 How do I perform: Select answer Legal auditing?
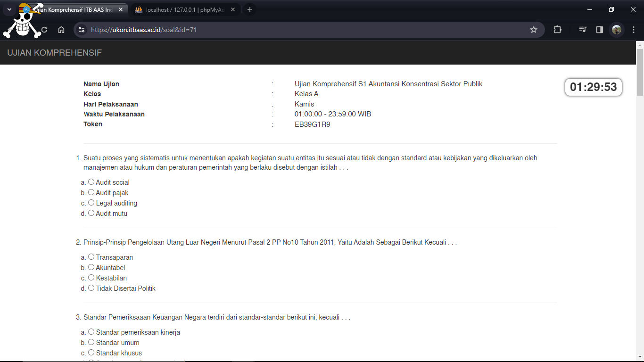[91, 203]
